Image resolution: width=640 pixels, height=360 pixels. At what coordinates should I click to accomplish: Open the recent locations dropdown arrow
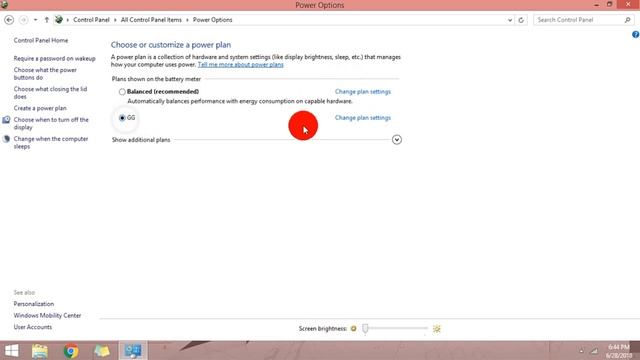36,20
